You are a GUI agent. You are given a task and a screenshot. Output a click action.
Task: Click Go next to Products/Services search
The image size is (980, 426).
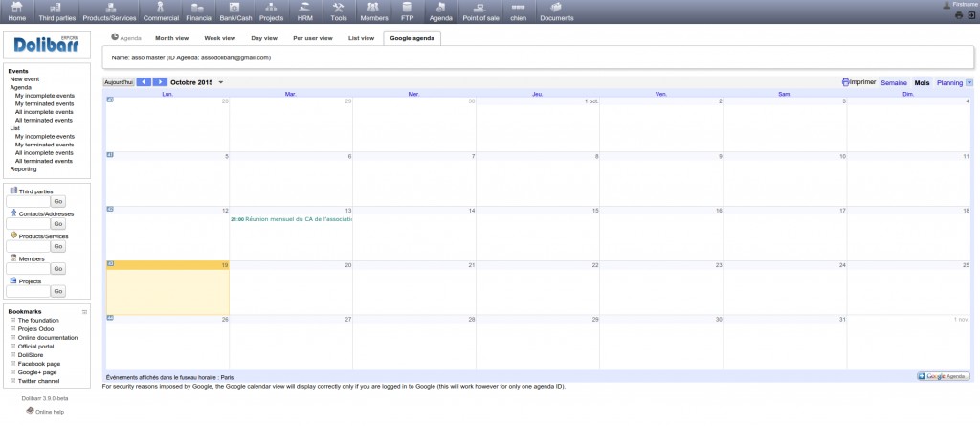(x=58, y=246)
